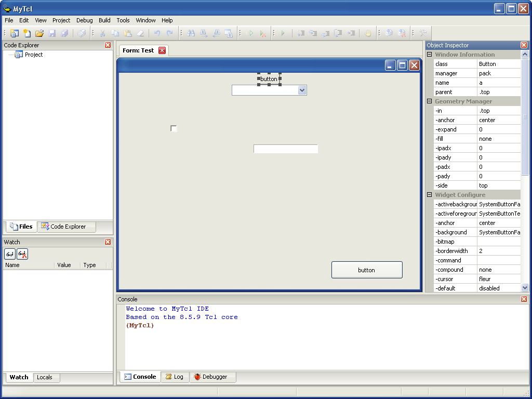Click the Redo arrow icon

click(x=170, y=33)
